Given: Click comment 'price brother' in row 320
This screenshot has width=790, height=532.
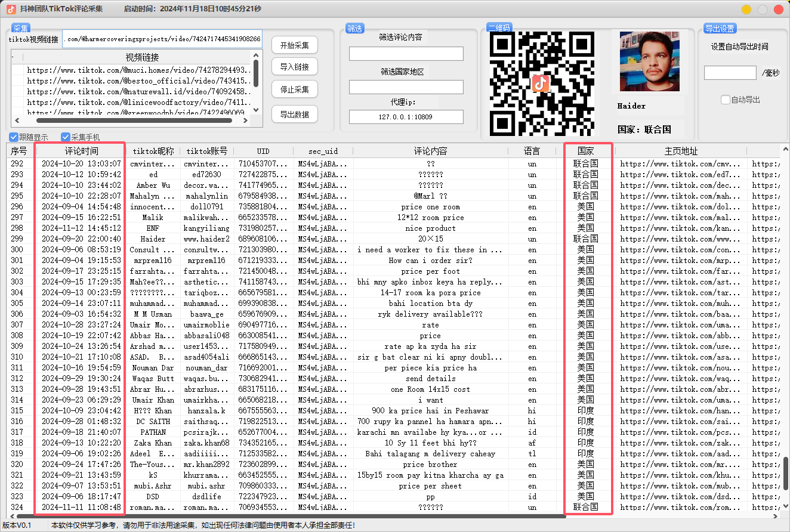Looking at the screenshot, I should [430, 464].
